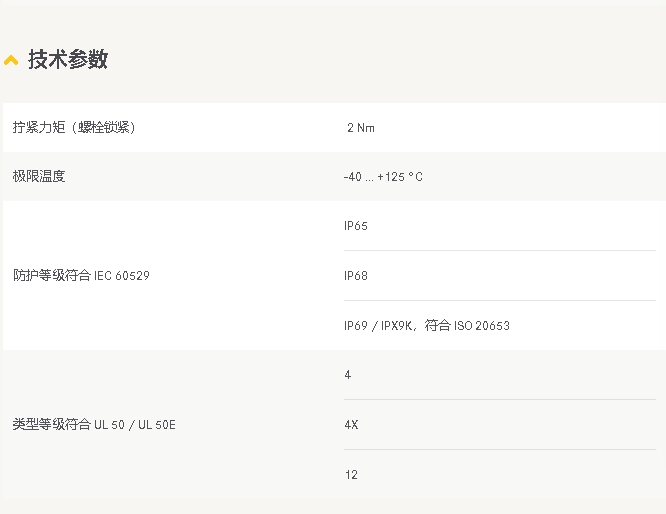Click the 2 Nm torque value

(x=360, y=128)
